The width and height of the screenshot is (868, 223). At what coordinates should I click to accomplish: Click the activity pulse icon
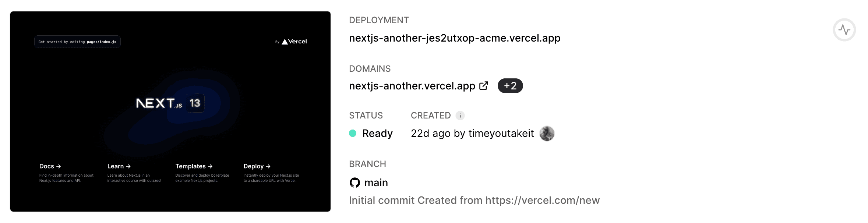point(844,30)
